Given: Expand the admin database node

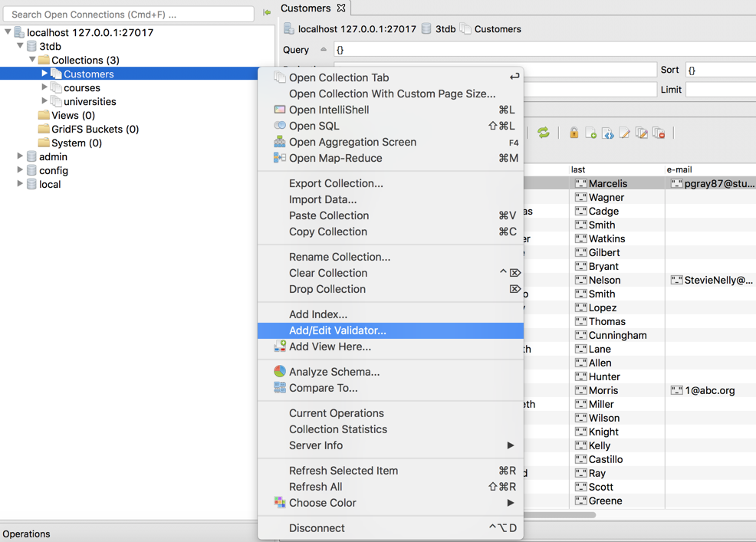Looking at the screenshot, I should (20, 156).
